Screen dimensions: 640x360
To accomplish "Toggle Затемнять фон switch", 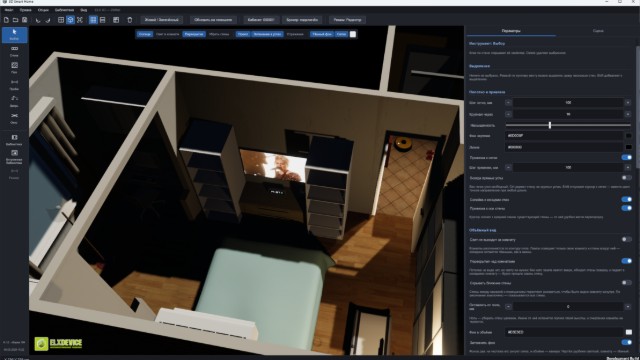I will [627, 342].
